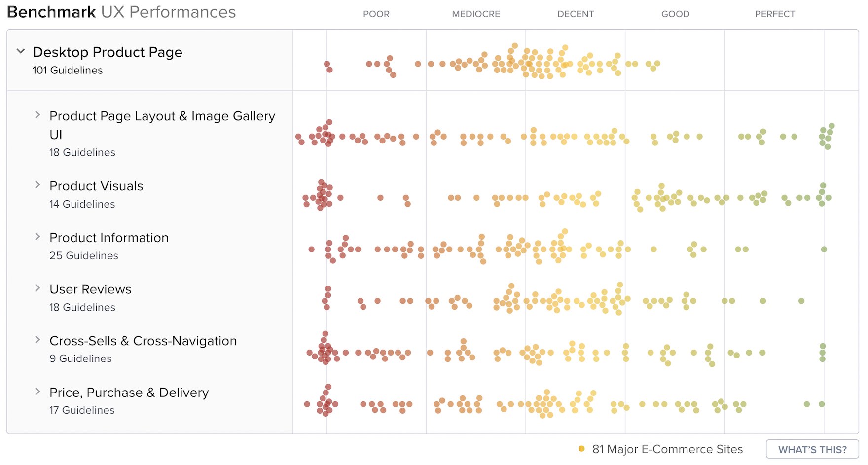The image size is (868, 465).
Task: Collapse the Desktop Product Page section
Action: click(21, 51)
